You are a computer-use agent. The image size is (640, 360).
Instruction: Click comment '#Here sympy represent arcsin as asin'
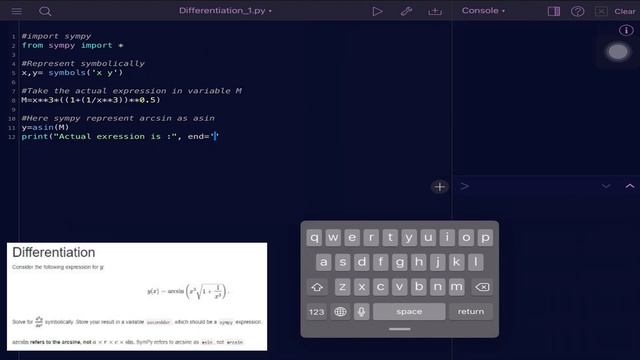click(118, 118)
